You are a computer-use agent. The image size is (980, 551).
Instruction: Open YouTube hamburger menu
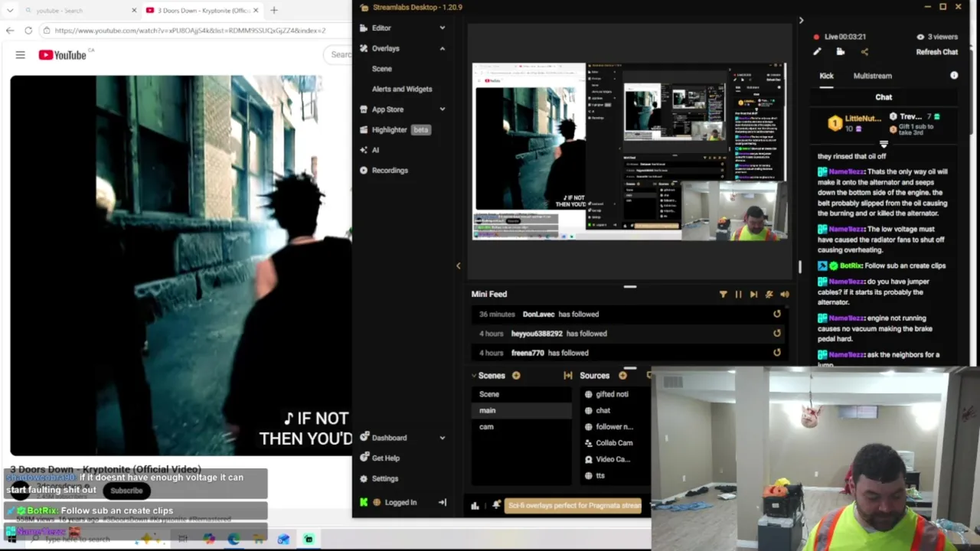click(20, 55)
